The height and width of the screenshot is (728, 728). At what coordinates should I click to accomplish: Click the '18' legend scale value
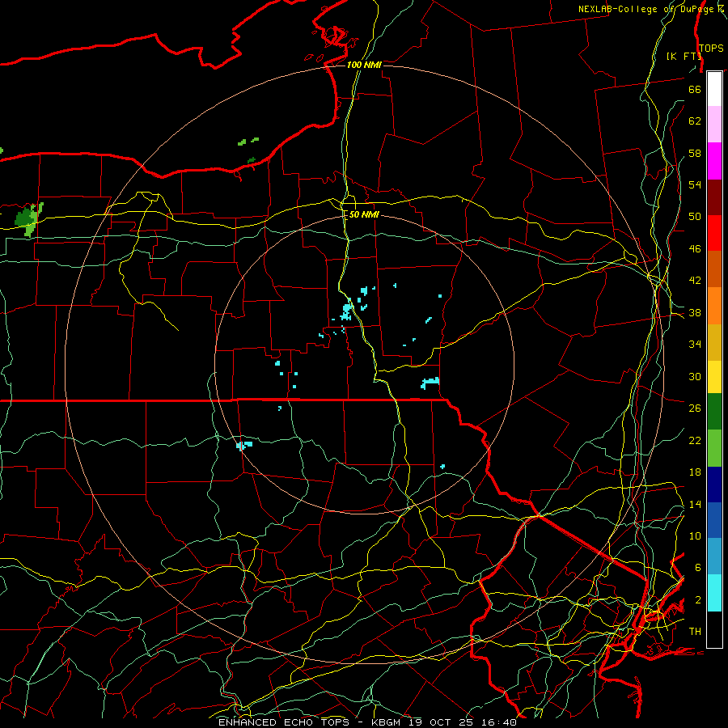click(695, 472)
